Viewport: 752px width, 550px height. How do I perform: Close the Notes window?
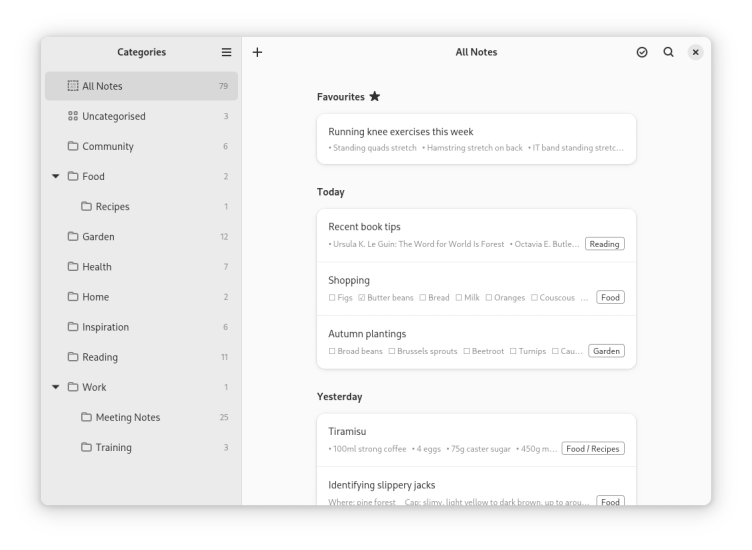pos(695,52)
